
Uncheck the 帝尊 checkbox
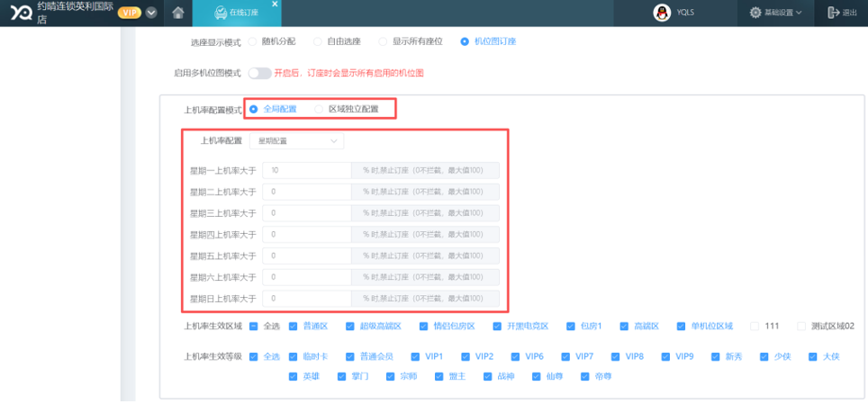tap(584, 376)
